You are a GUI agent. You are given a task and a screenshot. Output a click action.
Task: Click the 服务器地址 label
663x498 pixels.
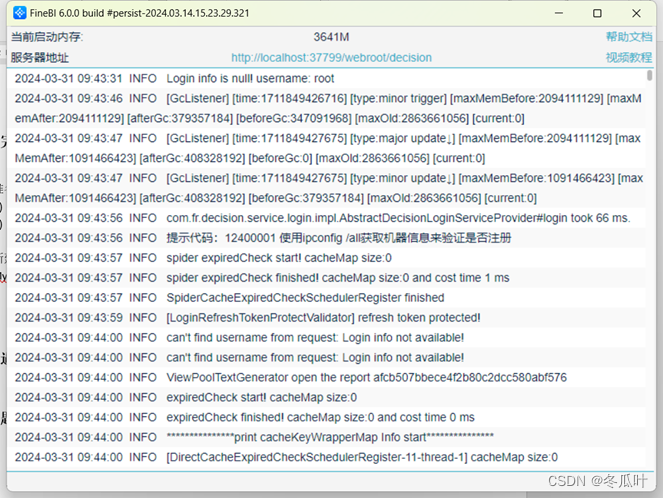tap(40, 57)
